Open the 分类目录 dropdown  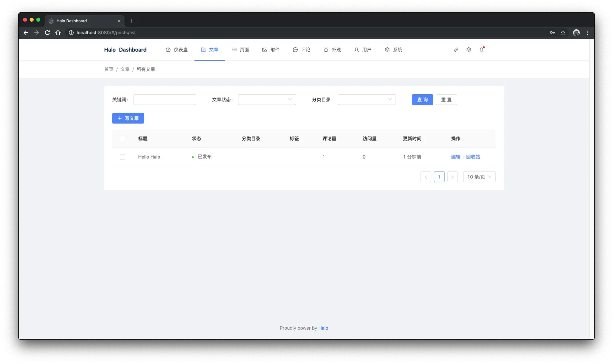(367, 100)
